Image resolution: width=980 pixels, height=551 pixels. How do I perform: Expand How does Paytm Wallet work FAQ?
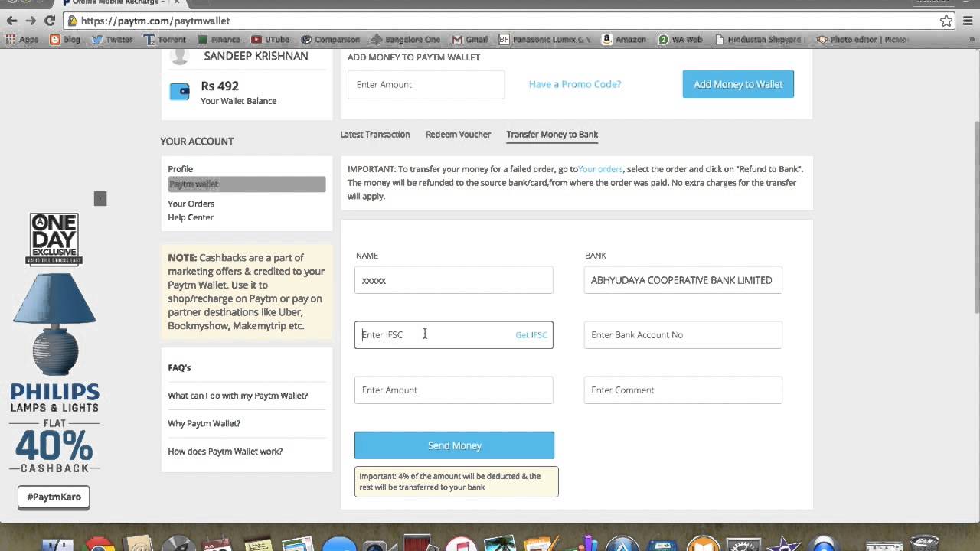click(x=225, y=452)
